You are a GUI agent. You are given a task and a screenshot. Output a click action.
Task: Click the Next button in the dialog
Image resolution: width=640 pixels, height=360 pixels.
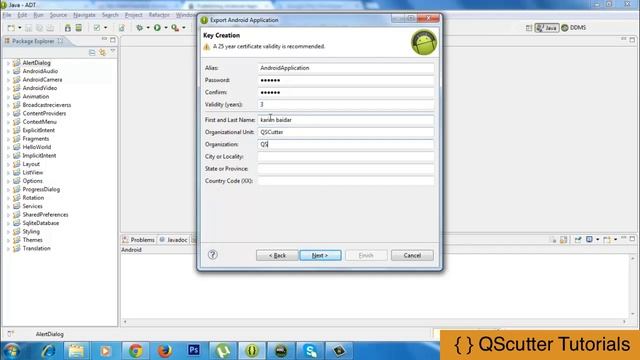(x=320, y=255)
